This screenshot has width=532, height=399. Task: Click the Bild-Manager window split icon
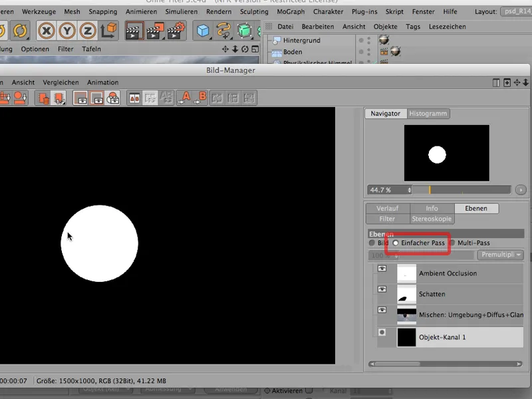click(x=496, y=82)
